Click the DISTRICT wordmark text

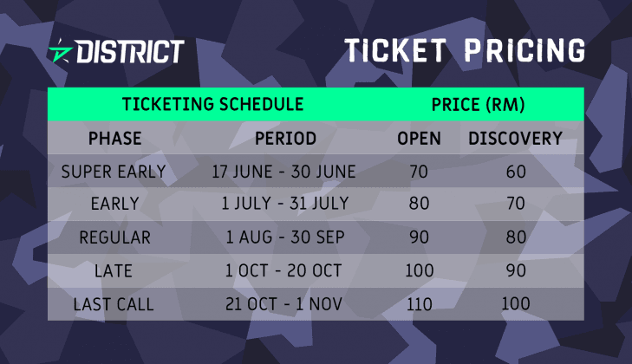pos(130,51)
